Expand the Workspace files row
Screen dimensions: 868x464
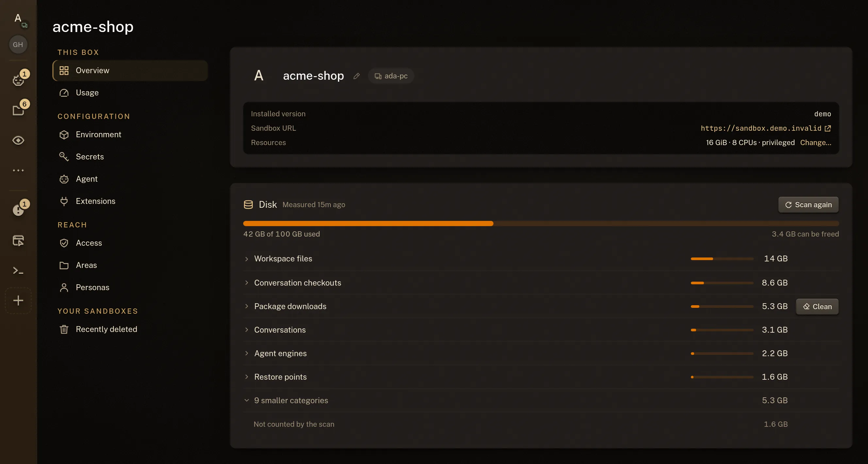[x=541, y=259]
